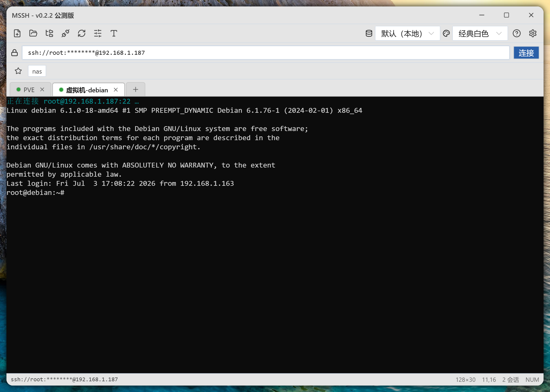Open the gear settings icon
Screen dimensions: 550x392
tap(533, 33)
